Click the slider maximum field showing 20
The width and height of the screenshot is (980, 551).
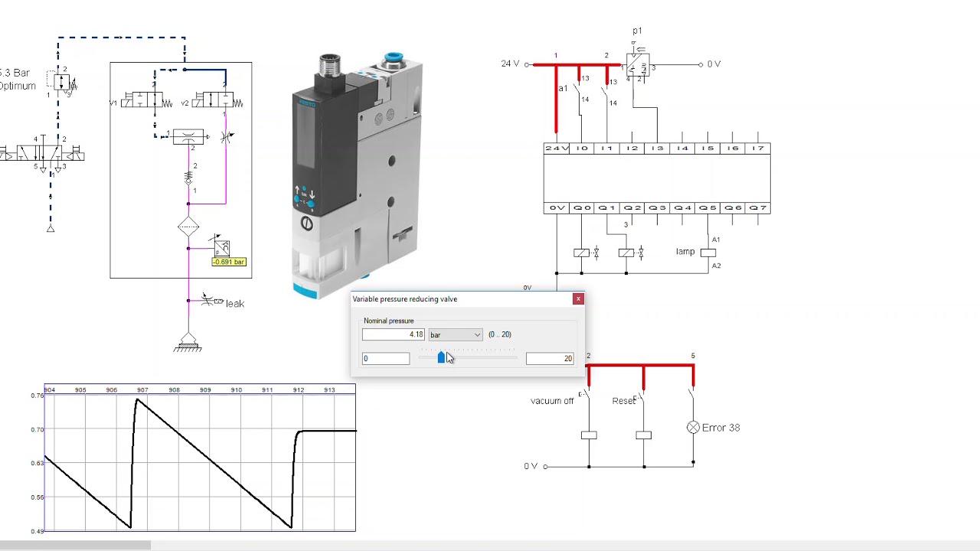click(x=550, y=358)
